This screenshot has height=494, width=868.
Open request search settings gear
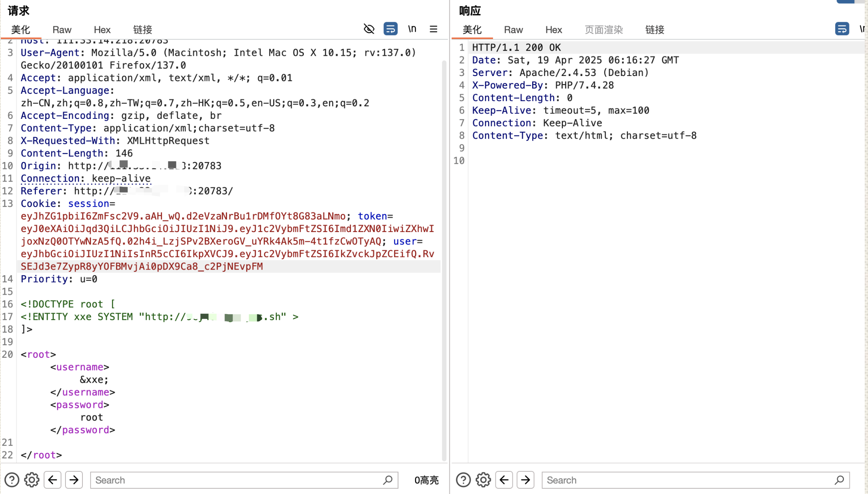32,480
